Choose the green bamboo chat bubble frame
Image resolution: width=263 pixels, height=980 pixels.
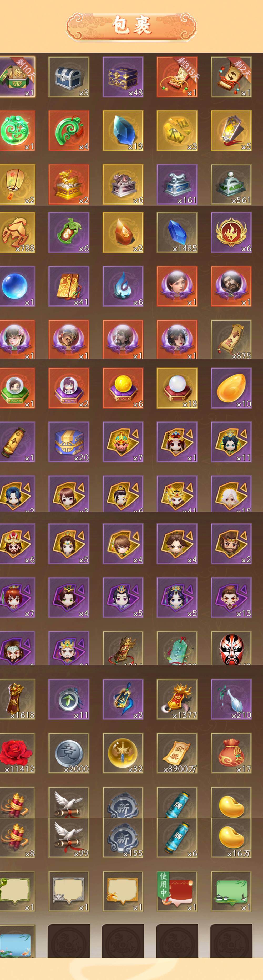pos(231,891)
